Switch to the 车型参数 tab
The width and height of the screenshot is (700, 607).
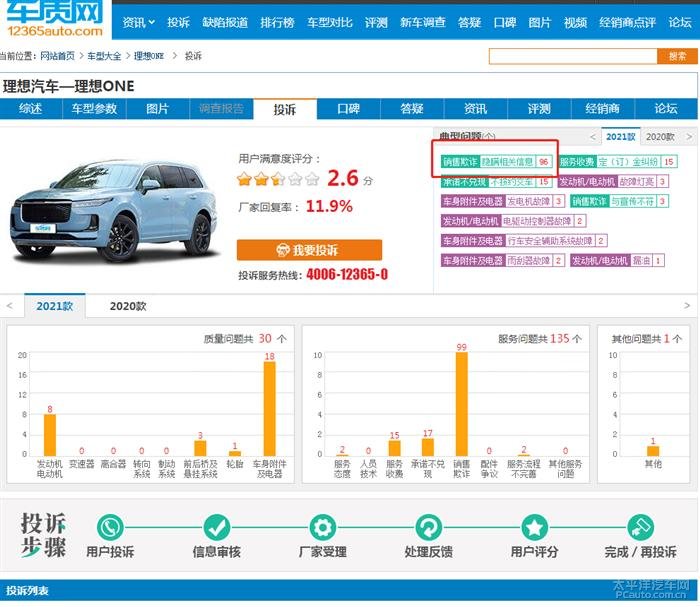(x=94, y=109)
